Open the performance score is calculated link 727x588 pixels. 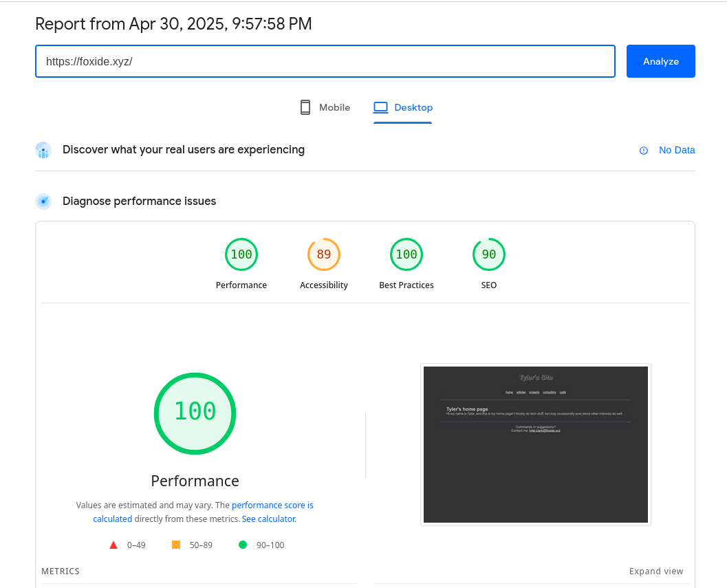[x=203, y=512]
